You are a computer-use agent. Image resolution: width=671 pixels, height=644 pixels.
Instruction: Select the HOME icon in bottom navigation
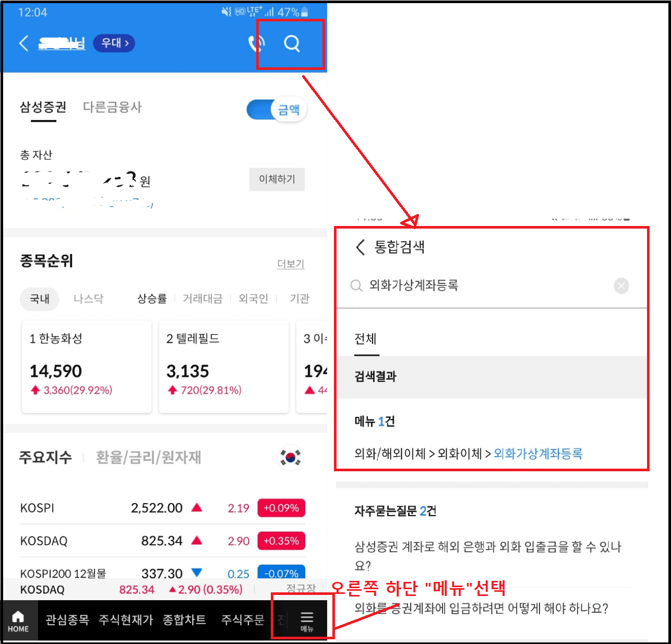tap(18, 621)
